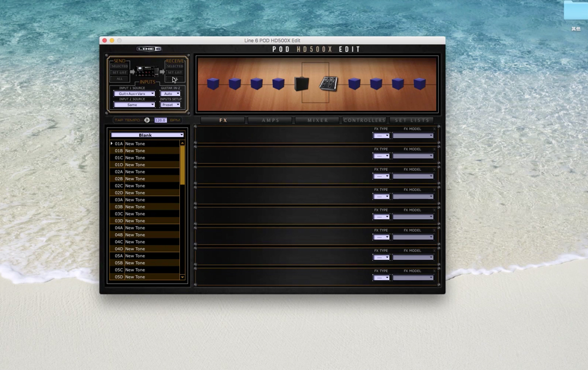Select preset 02B New Tone

(x=145, y=179)
